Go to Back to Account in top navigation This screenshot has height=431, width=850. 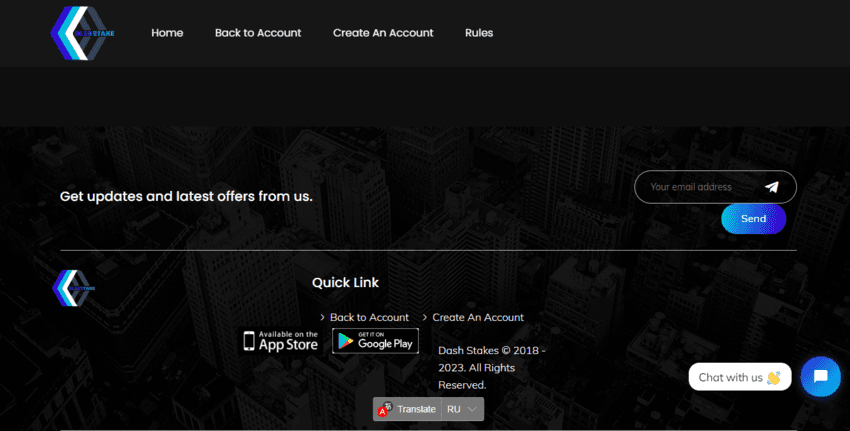(x=257, y=33)
